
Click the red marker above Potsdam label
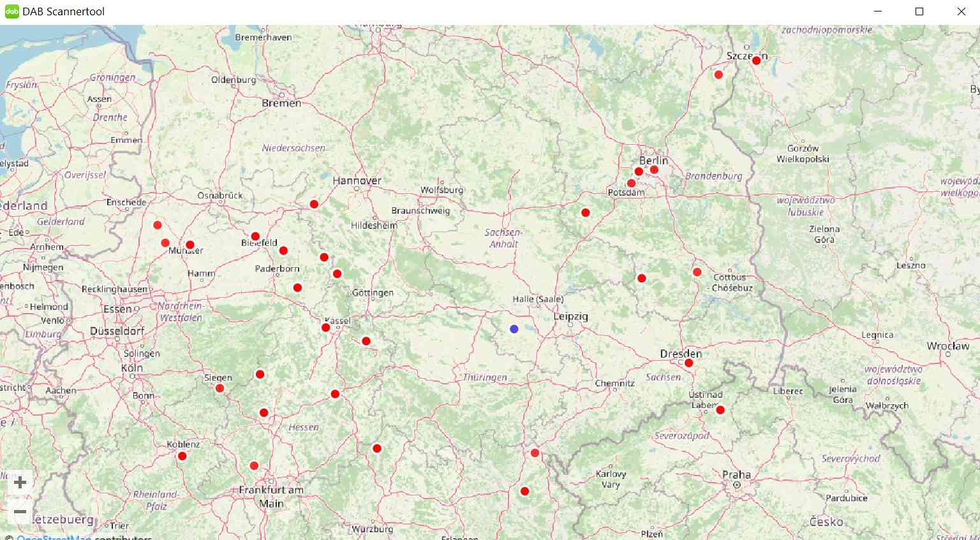pyautogui.click(x=631, y=184)
